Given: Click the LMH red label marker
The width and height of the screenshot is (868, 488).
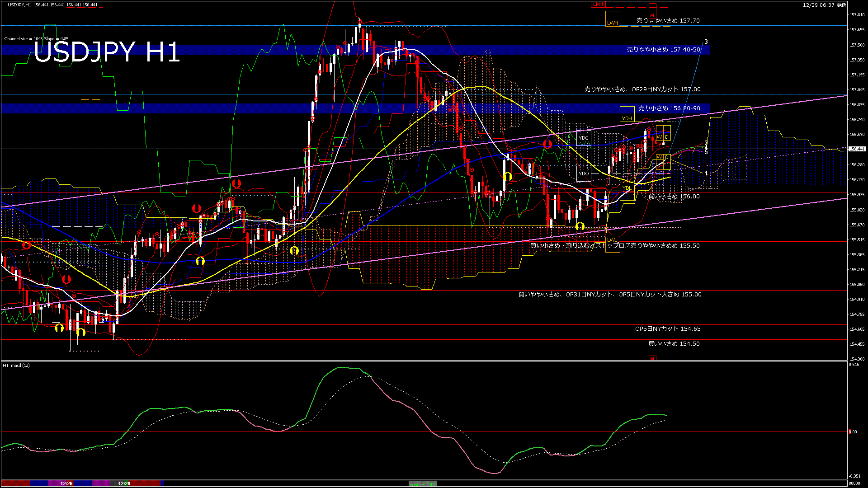Looking at the screenshot, I should click(598, 5).
